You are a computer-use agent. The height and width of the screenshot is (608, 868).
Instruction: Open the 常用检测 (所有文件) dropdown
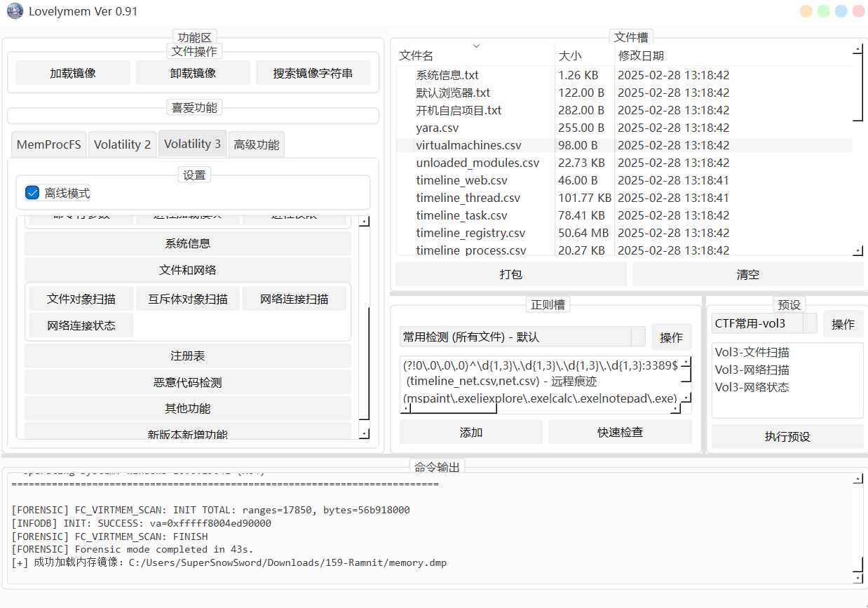(x=522, y=337)
